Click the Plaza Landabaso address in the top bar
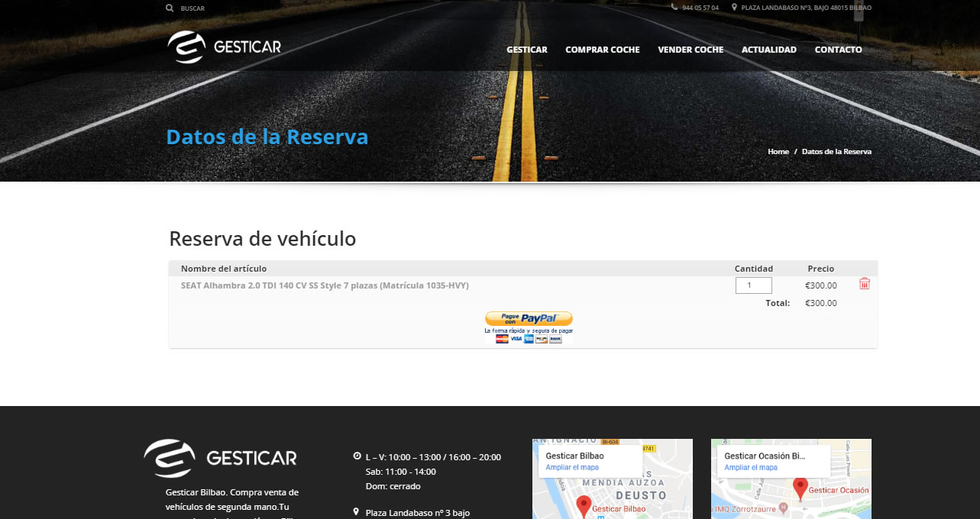This screenshot has width=980, height=519. [807, 8]
